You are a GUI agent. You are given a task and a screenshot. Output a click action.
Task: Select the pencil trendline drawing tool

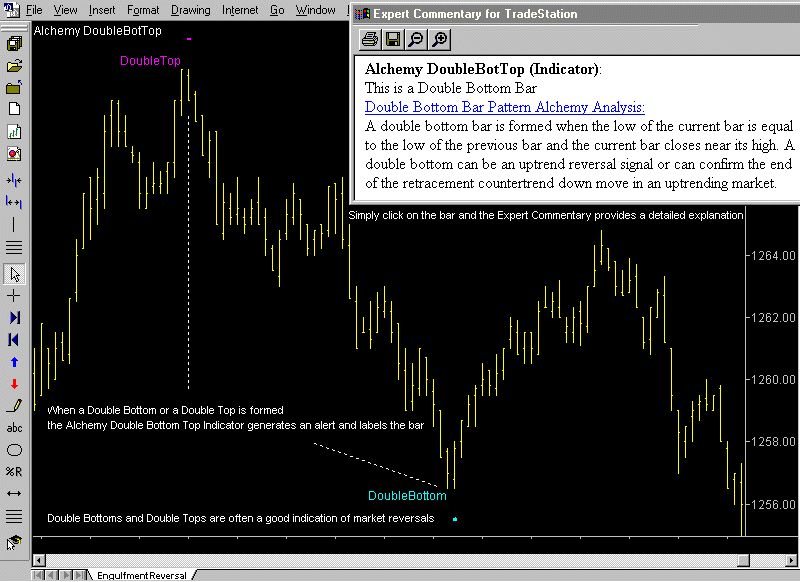tap(14, 406)
